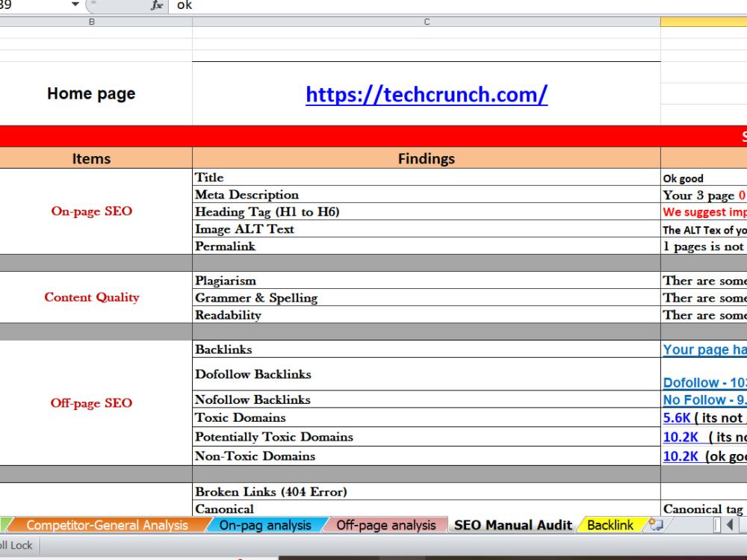Select the 'Home page' cell
747x560 pixels.
point(91,93)
